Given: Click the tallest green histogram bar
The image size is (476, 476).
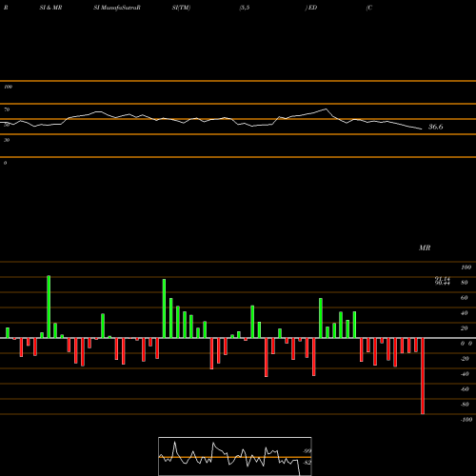Looking at the screenshot, I should pyautogui.click(x=49, y=307).
